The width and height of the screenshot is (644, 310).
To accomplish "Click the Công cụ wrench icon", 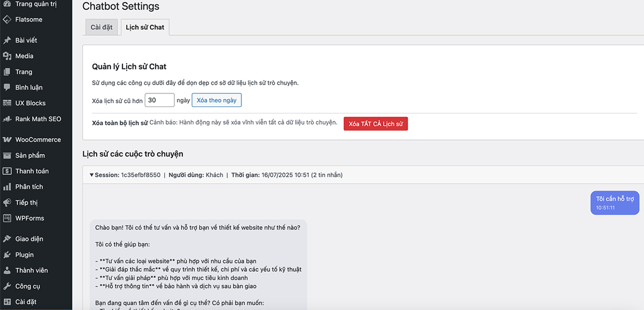I will (7, 286).
